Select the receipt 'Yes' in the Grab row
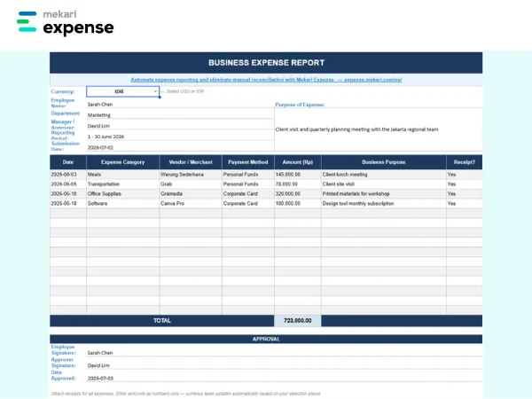The height and width of the screenshot is (399, 532). [464, 184]
